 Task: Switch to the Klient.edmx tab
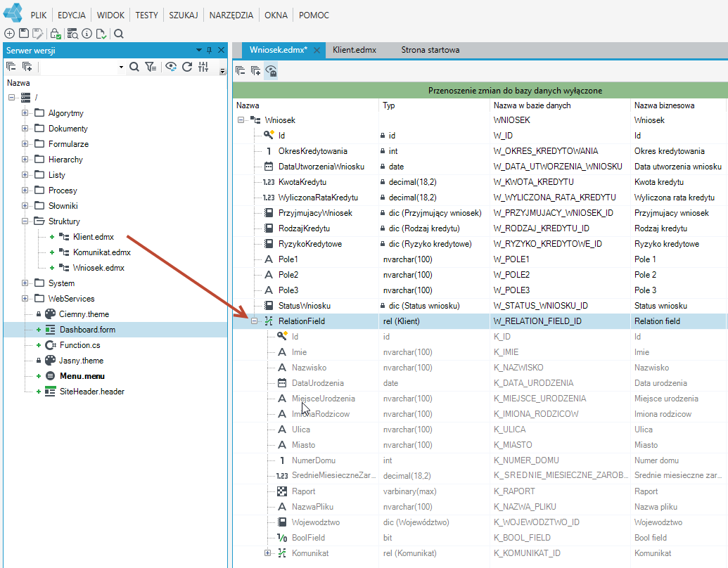(x=355, y=50)
